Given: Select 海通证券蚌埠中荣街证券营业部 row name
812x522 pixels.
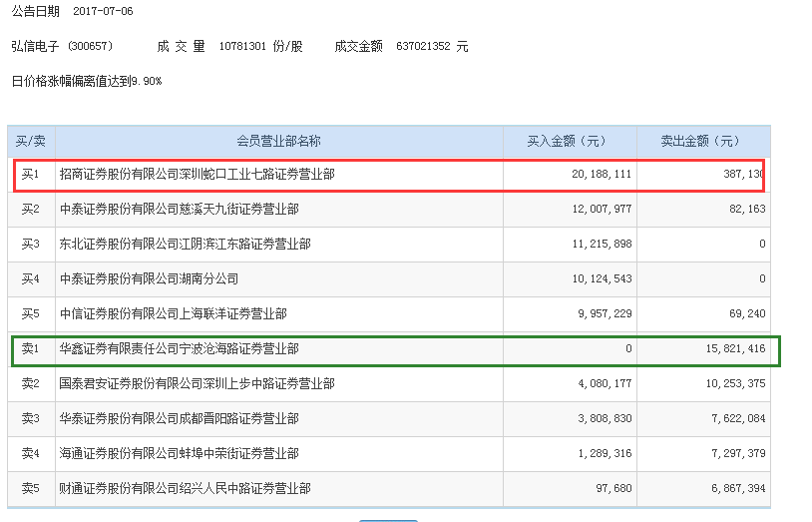Looking at the screenshot, I should [x=180, y=453].
